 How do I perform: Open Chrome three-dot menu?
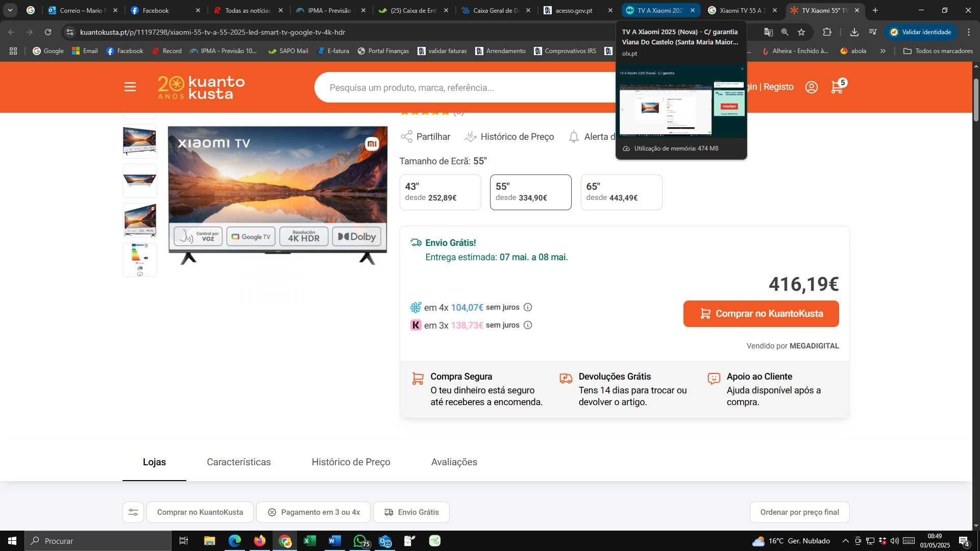click(x=969, y=32)
